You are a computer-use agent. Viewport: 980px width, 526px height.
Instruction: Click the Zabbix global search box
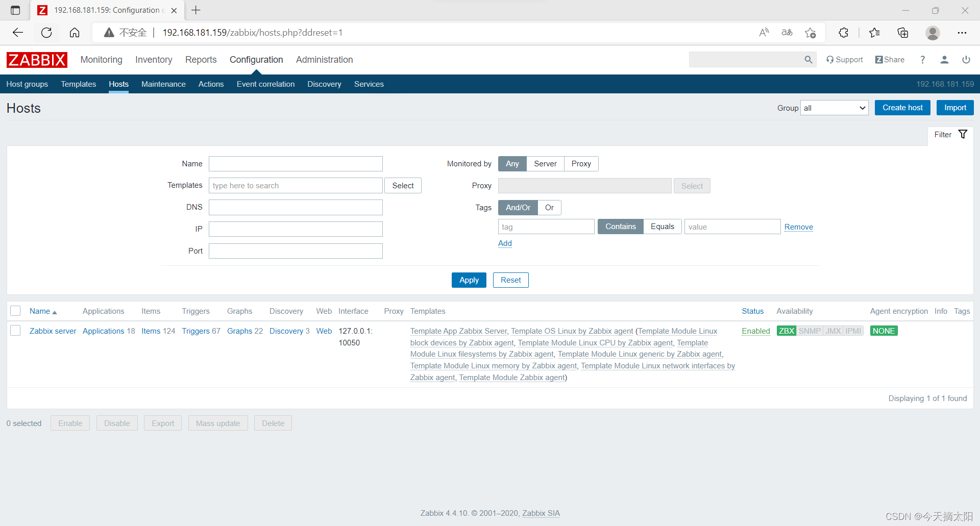point(746,60)
